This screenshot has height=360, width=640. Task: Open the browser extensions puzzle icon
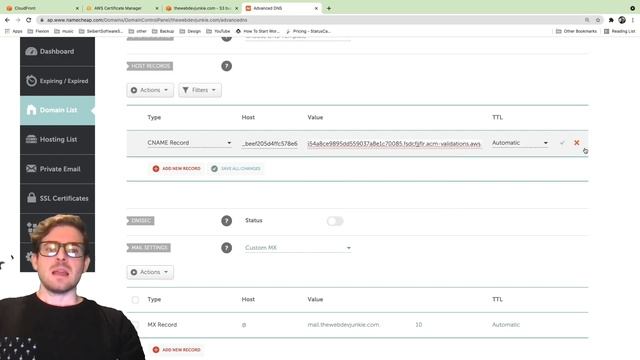pos(611,20)
